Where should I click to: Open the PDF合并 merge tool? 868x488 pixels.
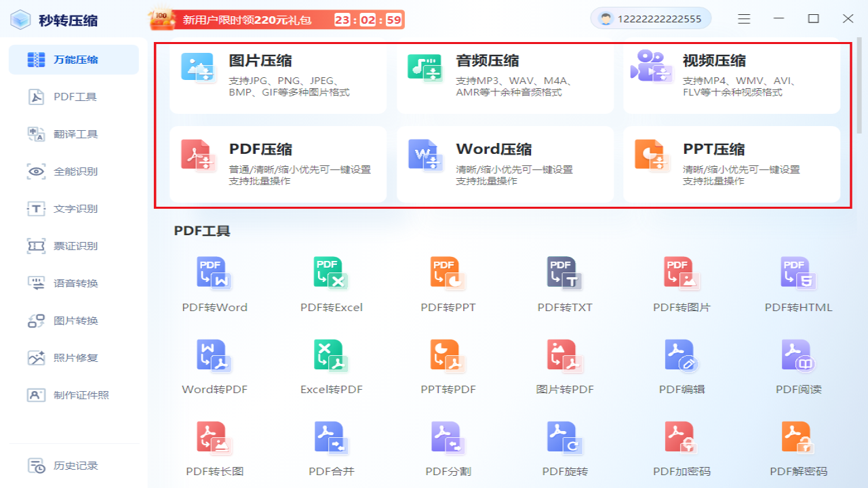(331, 441)
